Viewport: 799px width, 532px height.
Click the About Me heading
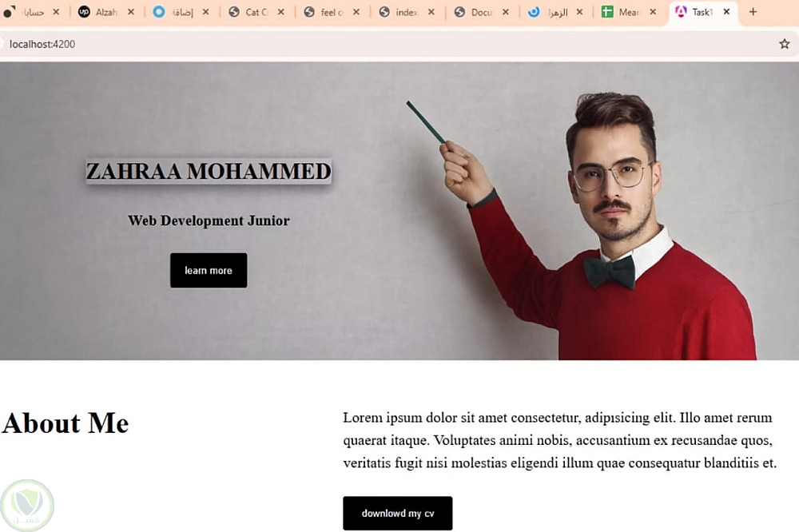click(x=66, y=423)
